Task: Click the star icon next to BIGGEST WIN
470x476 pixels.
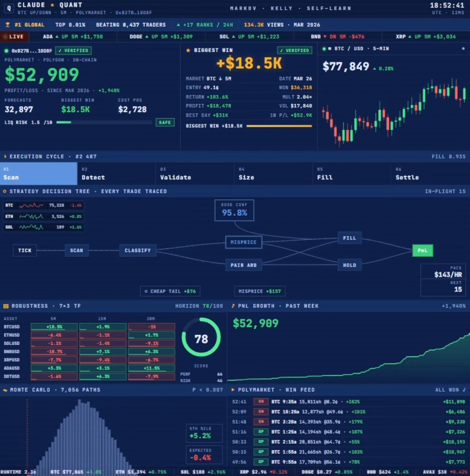Action: click(188, 50)
